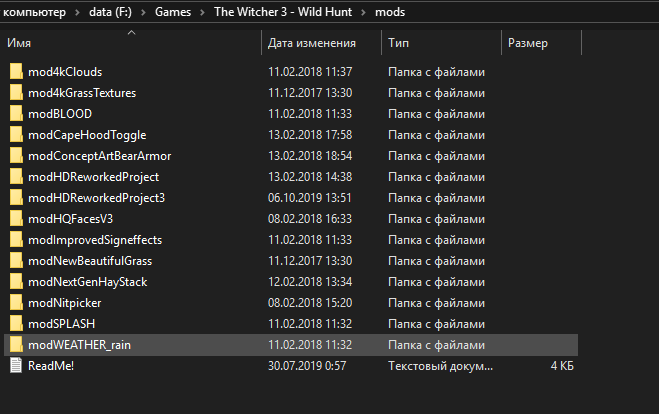Expand the chevron after Games breadcrumb

(x=202, y=12)
